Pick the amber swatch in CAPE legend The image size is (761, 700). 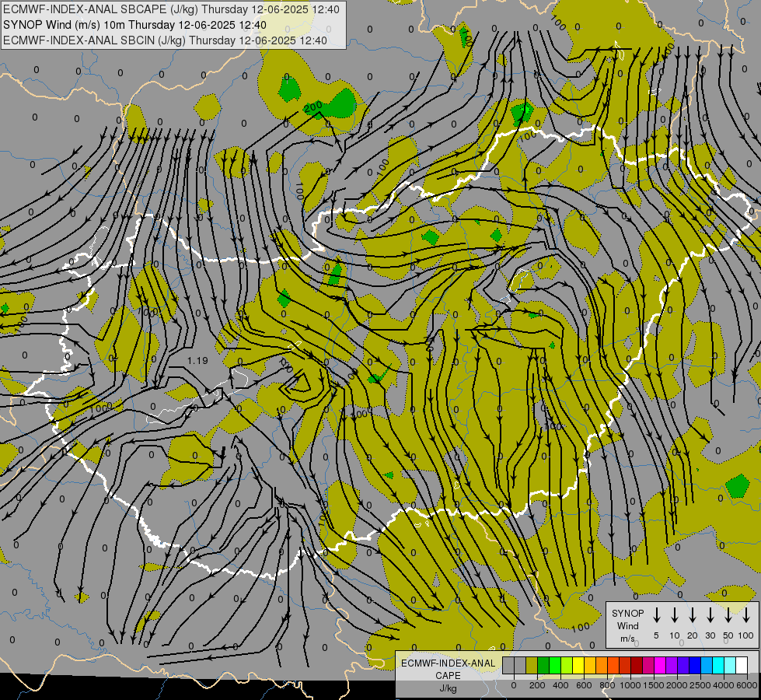click(x=590, y=665)
